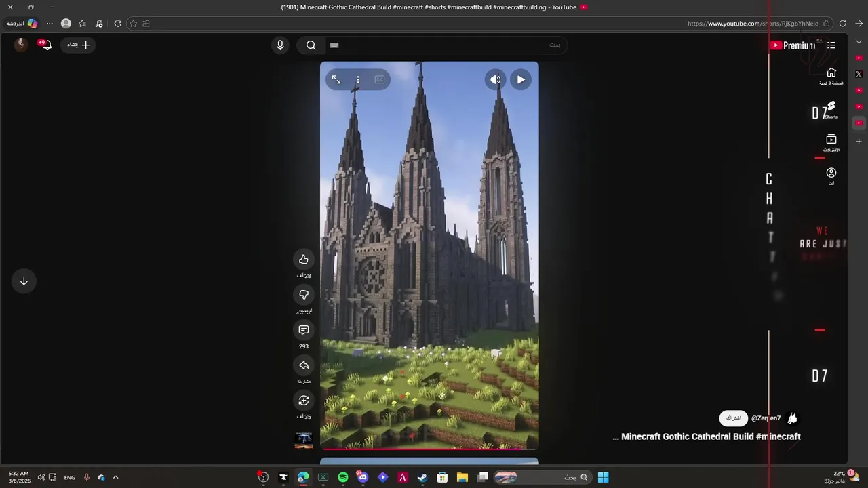Screen dimensions: 868x488
Task: Open File Explorer from the taskbar
Action: click(462, 477)
